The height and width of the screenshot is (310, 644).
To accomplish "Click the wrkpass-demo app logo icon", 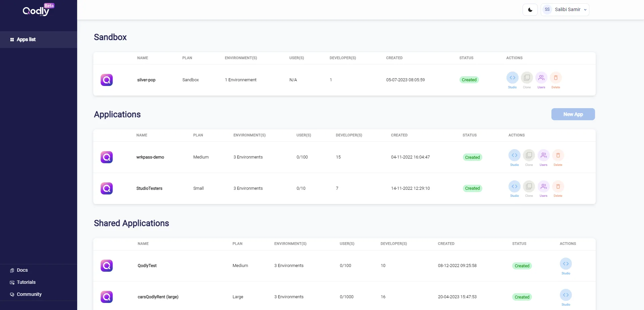I will (107, 157).
